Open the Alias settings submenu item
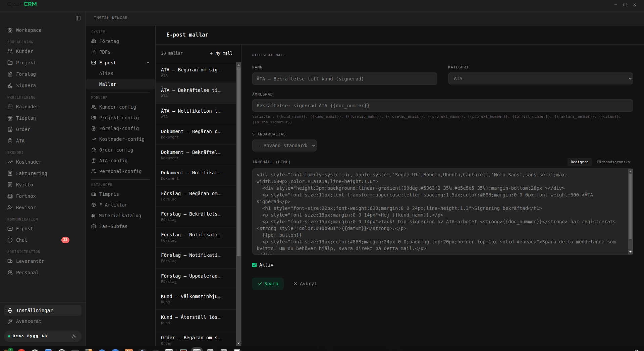Image resolution: width=644 pixels, height=351 pixels. (106, 73)
